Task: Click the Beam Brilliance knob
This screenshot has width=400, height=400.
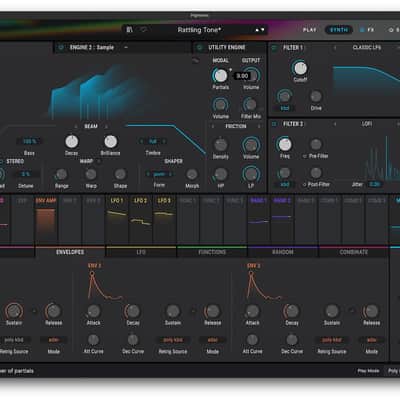Action: (110, 142)
